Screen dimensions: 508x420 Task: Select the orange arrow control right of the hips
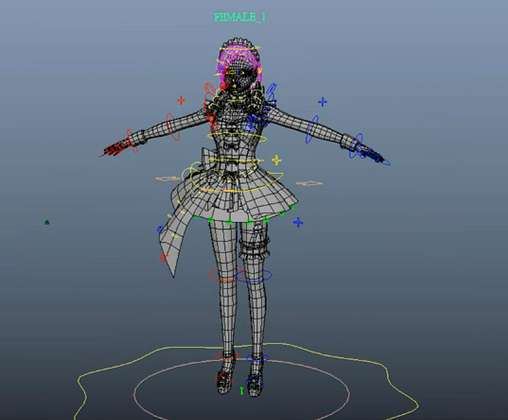[x=309, y=184]
